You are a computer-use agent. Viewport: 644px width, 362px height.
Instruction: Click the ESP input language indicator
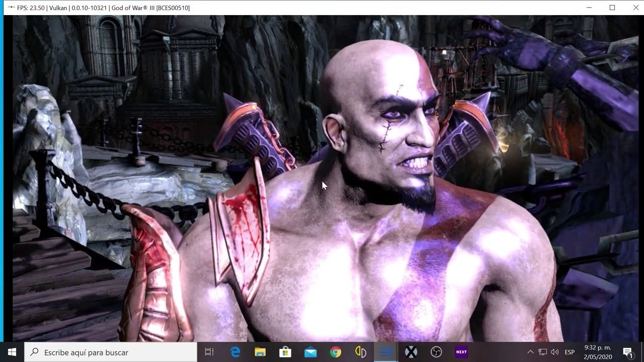pyautogui.click(x=570, y=352)
